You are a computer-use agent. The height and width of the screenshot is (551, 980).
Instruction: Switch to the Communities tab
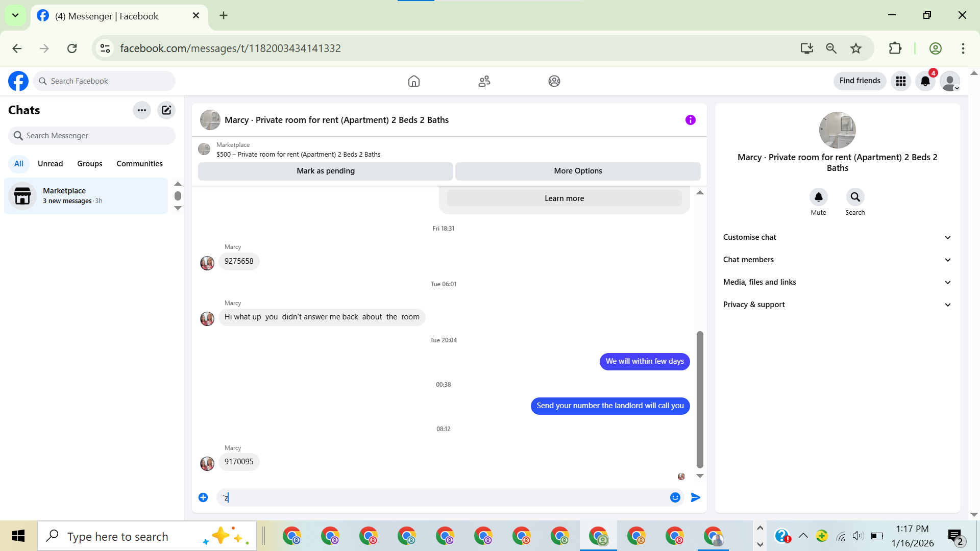[139, 164]
